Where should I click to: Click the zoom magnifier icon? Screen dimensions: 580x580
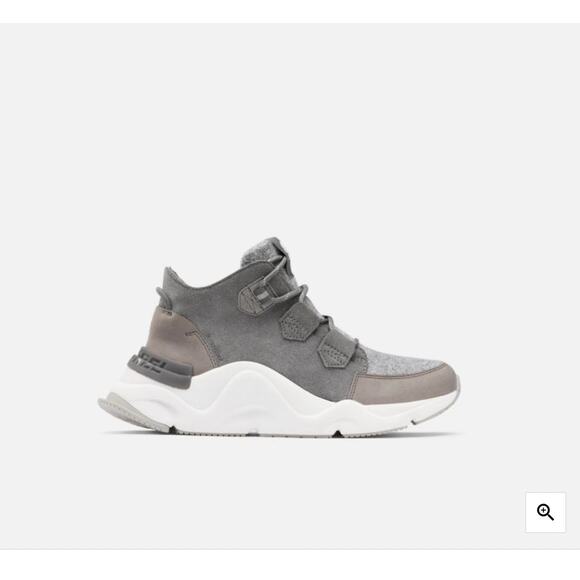545,512
